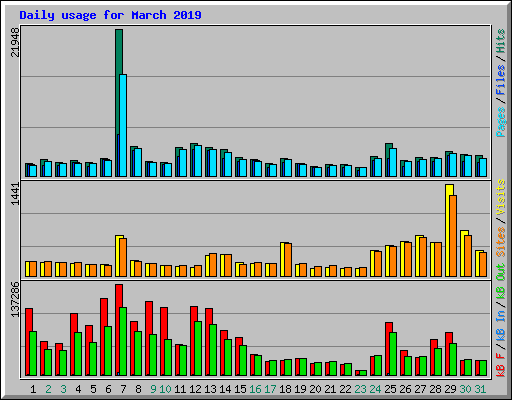Viewport: 512px width, 400px height.
Task: Click the yellow "Visits" legend label
Action: pyautogui.click(x=500, y=197)
